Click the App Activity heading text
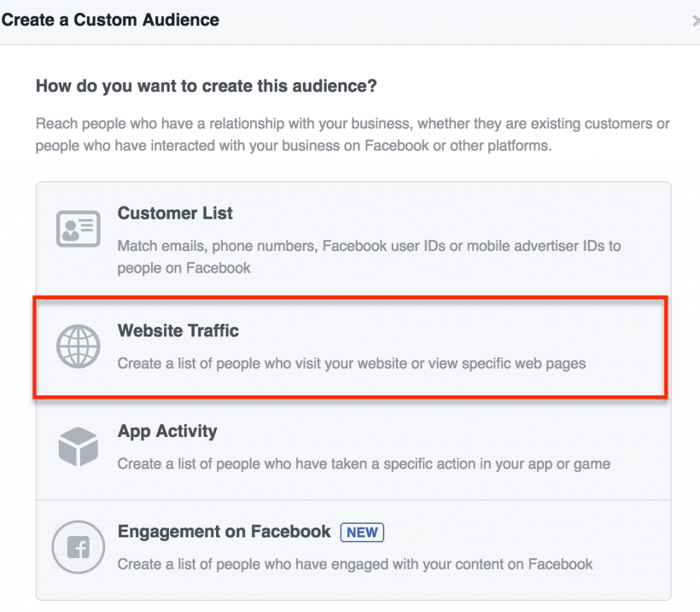This screenshot has height=612, width=700. pyautogui.click(x=166, y=431)
